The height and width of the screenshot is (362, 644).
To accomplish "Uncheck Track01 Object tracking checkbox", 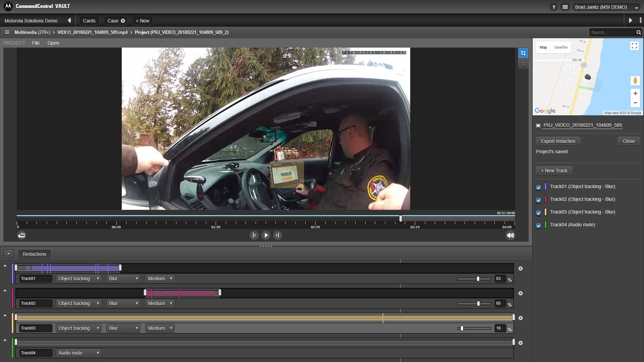I will click(x=538, y=187).
